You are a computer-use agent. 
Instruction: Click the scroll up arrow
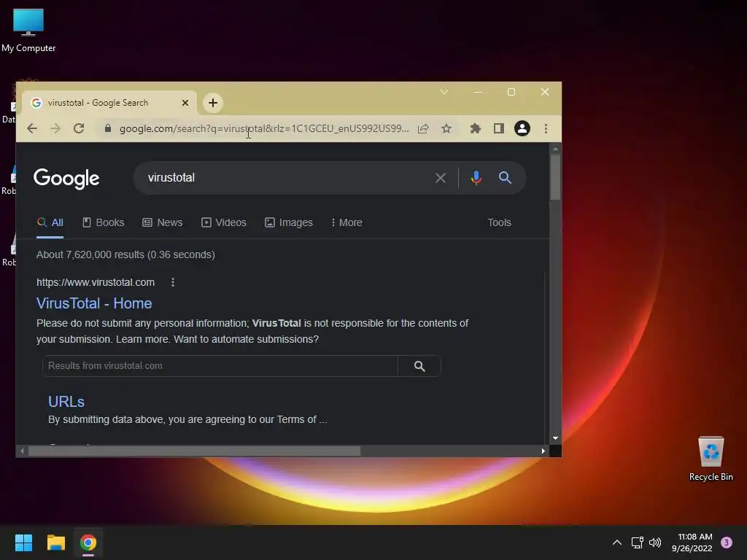point(555,149)
